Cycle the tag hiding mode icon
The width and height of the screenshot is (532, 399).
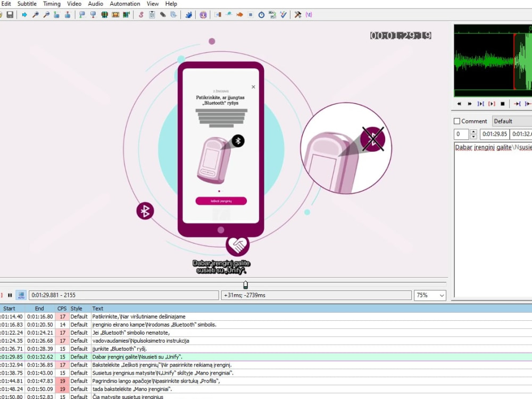pos(309,14)
